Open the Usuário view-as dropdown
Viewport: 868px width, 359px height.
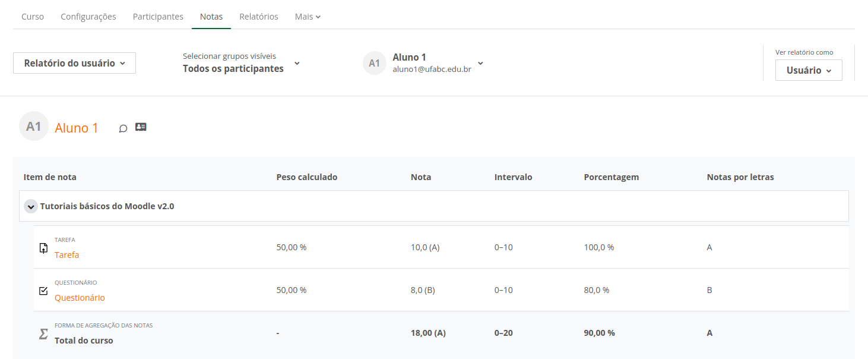coord(808,70)
